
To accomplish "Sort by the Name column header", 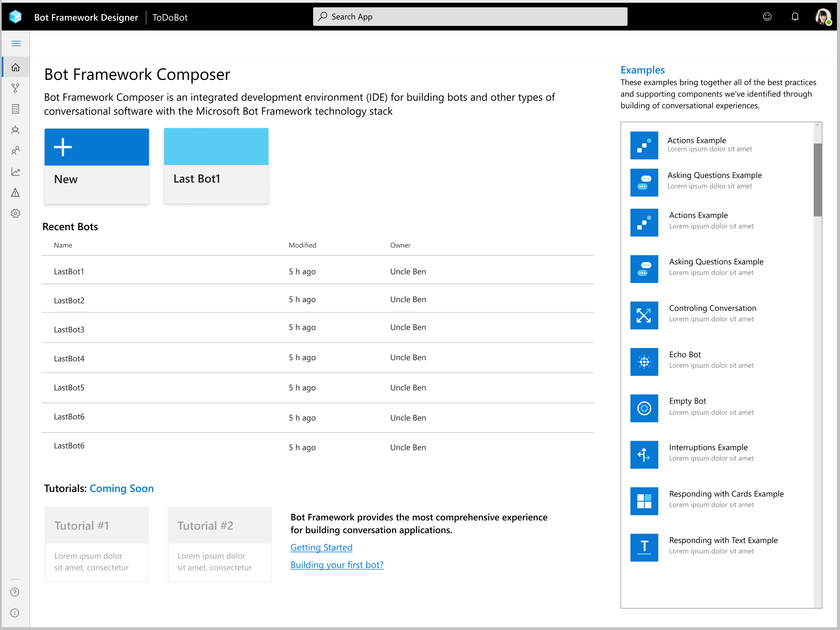I will point(63,245).
